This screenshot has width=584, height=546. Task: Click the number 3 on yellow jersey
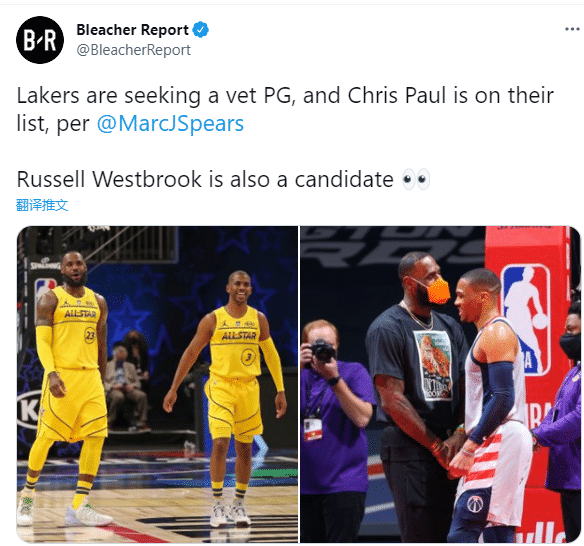point(248,358)
